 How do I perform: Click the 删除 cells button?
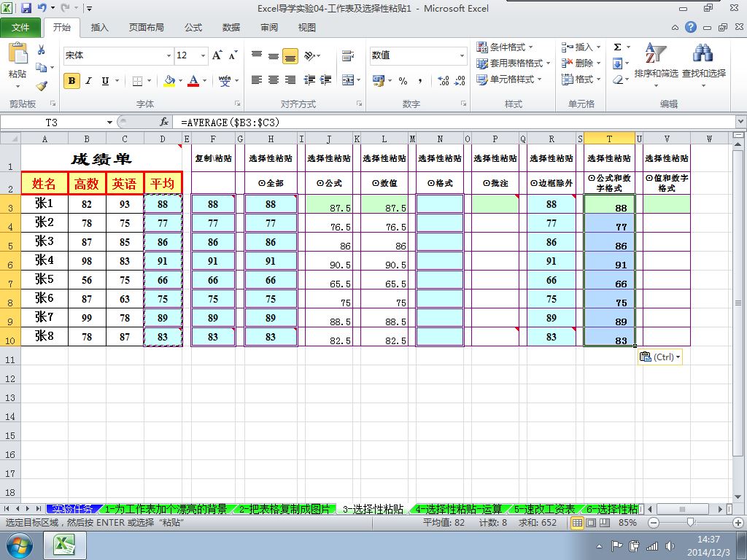click(581, 63)
